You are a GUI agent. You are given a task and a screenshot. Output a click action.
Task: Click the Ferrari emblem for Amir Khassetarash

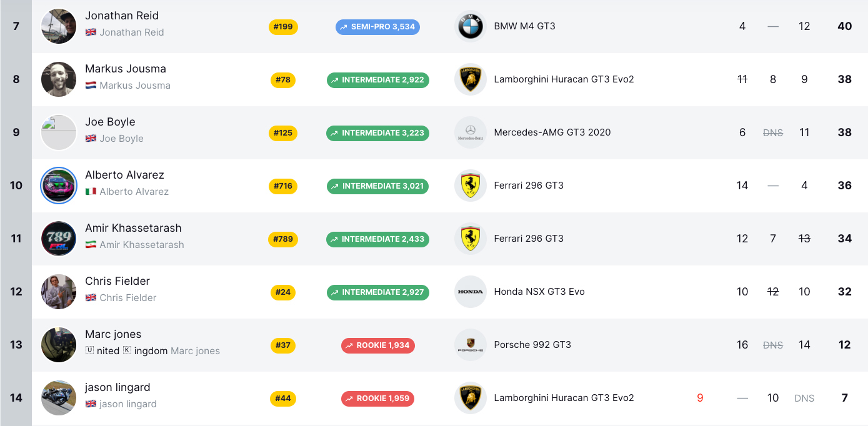click(x=471, y=239)
